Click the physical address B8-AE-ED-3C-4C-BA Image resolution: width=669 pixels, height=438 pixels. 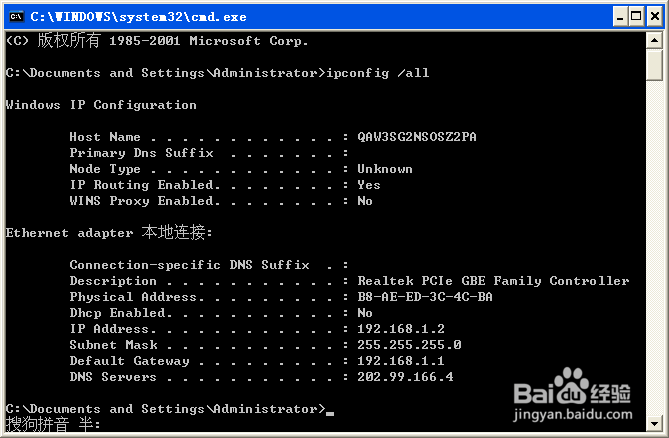click(425, 297)
